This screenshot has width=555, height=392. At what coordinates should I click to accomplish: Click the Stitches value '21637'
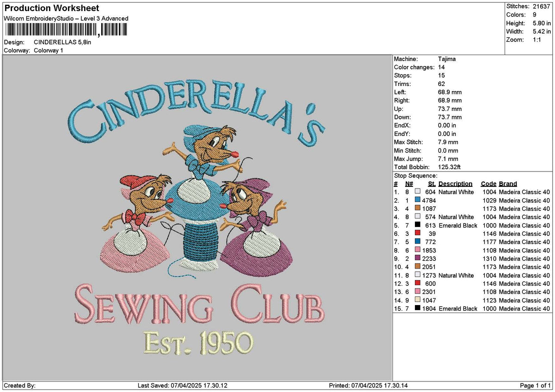tap(542, 6)
